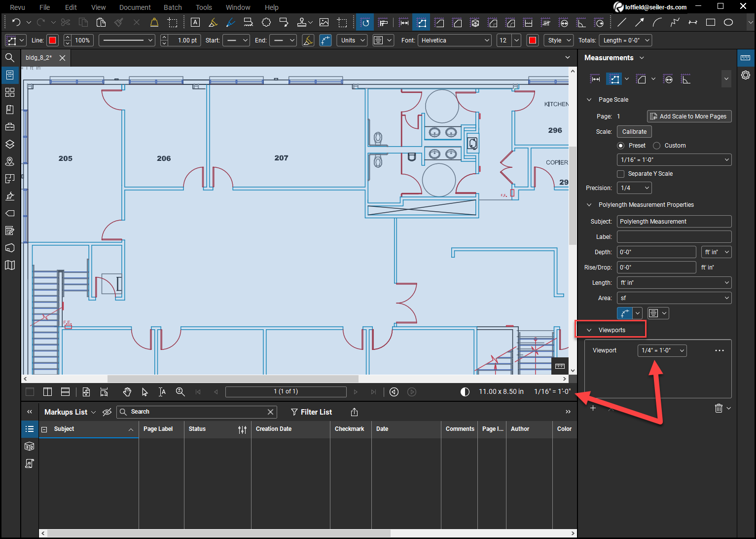Open the Length units ft' in" dropdown

674,283
